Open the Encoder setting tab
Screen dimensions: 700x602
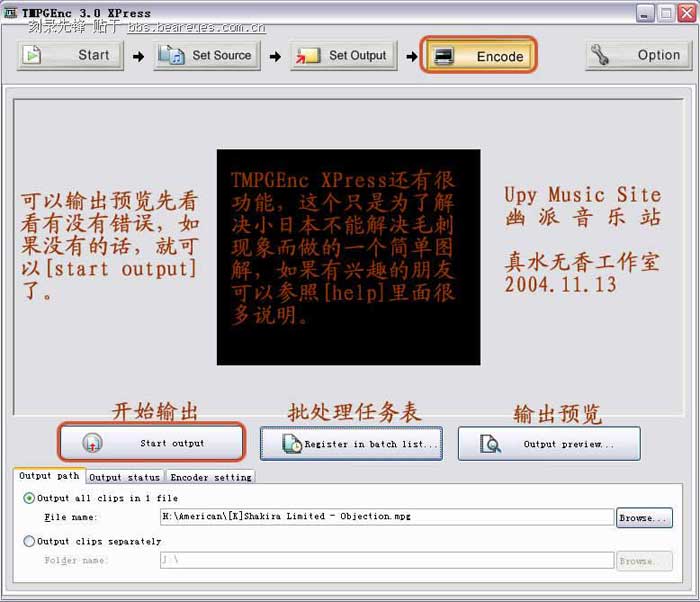211,477
